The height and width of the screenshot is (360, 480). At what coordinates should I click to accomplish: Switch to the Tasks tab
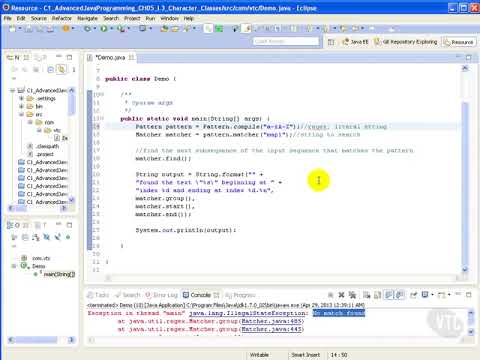click(98, 295)
